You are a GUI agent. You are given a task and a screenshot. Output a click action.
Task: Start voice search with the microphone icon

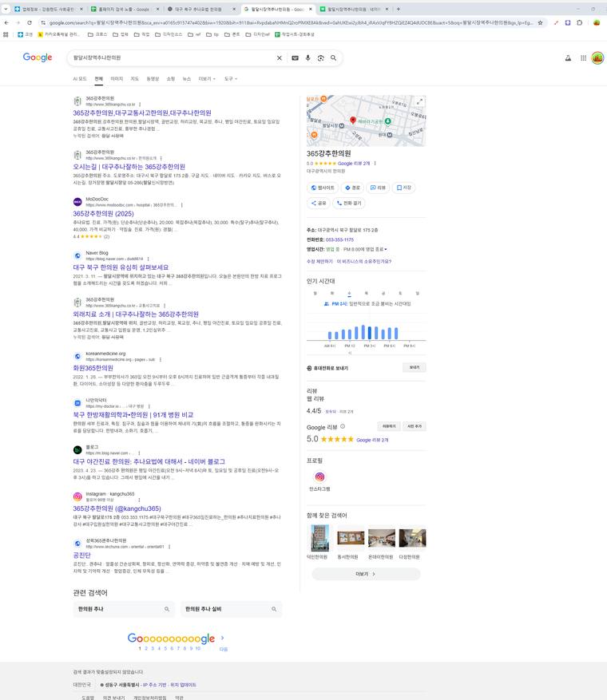pos(307,58)
